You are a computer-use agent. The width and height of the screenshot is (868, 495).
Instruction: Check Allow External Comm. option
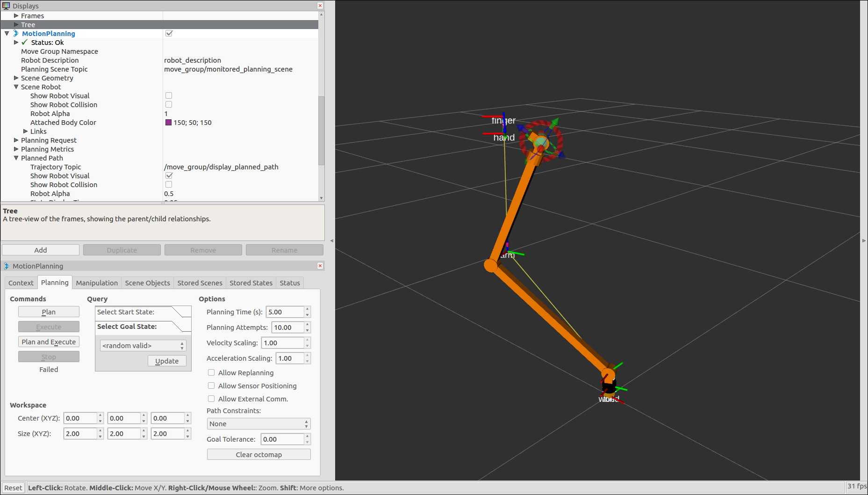pyautogui.click(x=211, y=399)
